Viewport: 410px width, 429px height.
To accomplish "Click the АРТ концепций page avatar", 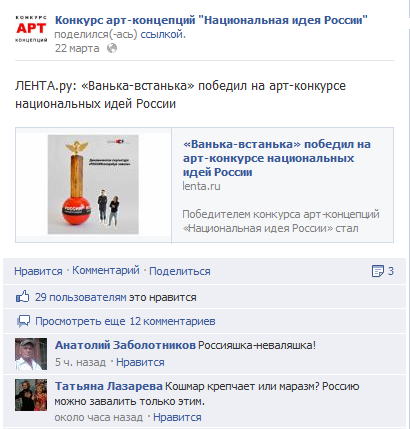I will point(31,29).
